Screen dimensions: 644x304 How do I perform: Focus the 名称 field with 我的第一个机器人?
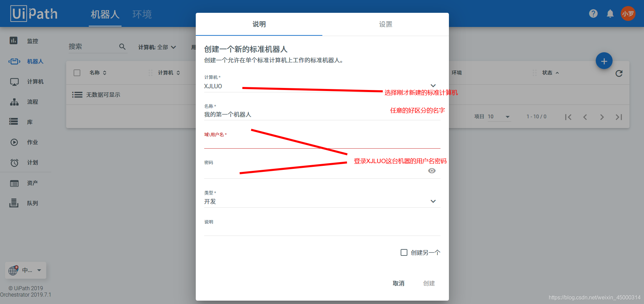pyautogui.click(x=322, y=115)
